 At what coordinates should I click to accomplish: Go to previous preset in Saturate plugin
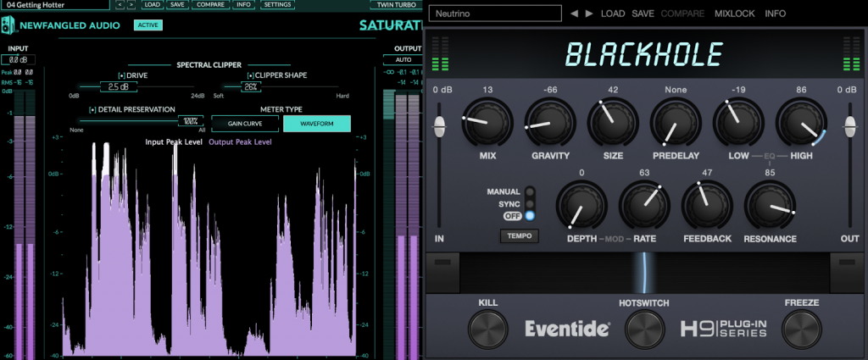(x=120, y=5)
